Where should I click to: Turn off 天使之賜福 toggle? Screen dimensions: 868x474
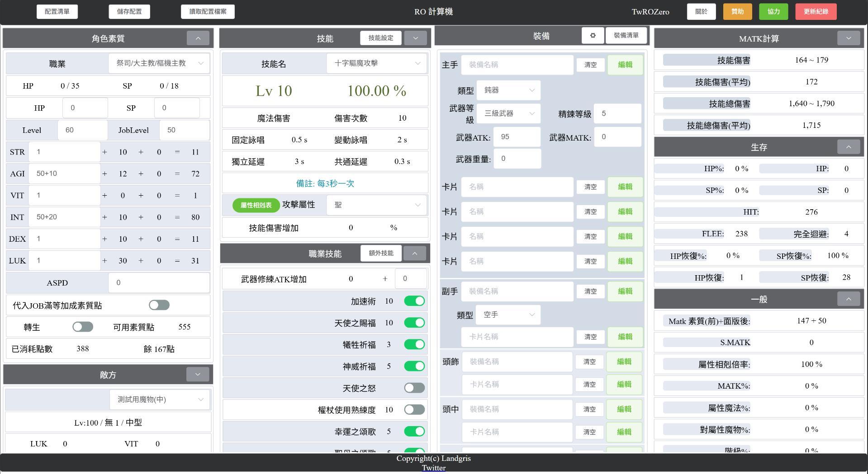point(414,323)
